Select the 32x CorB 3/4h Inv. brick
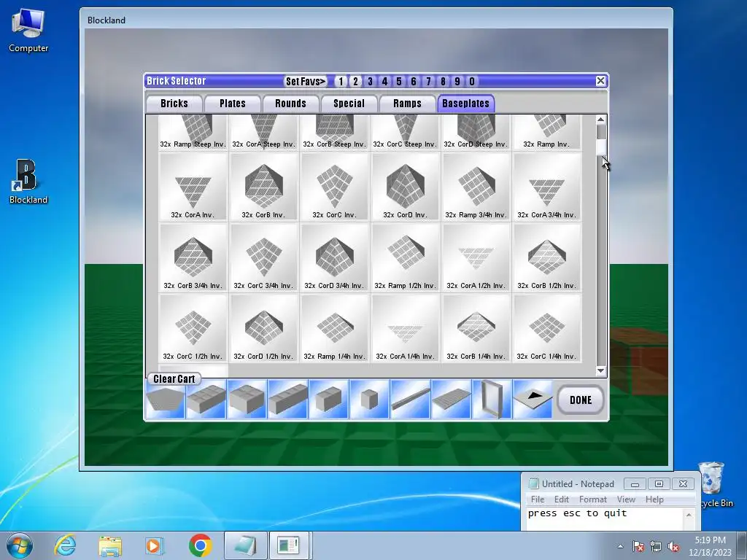The image size is (747, 560). (193, 257)
